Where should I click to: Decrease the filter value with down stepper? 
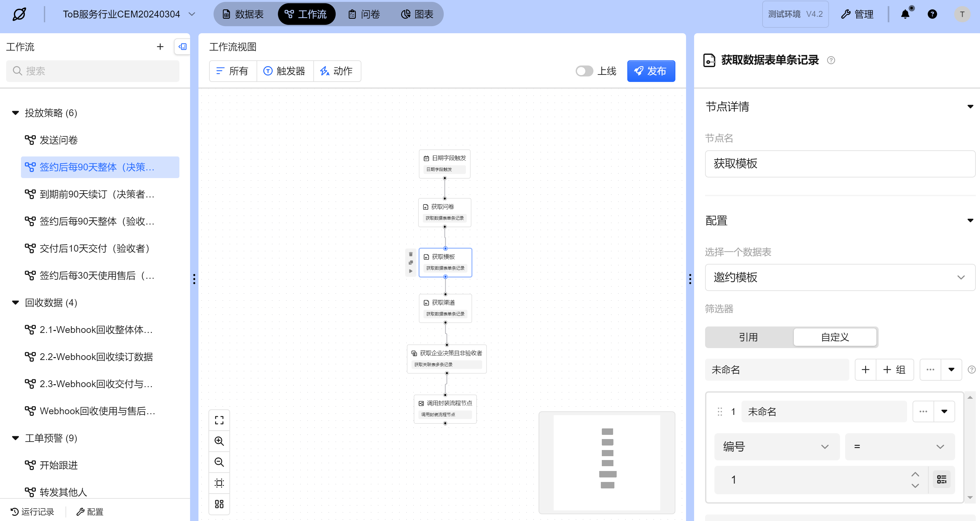(915, 486)
